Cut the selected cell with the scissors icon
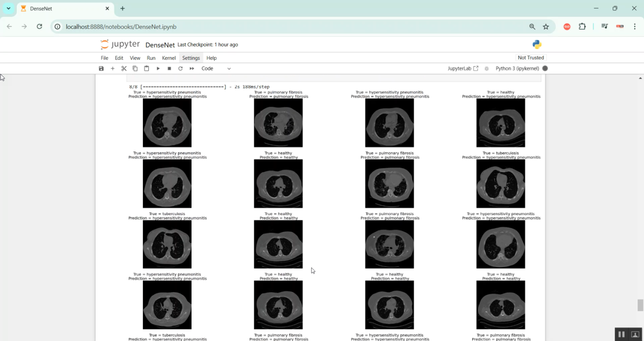Screen dimensions: 644x341 tap(124, 69)
